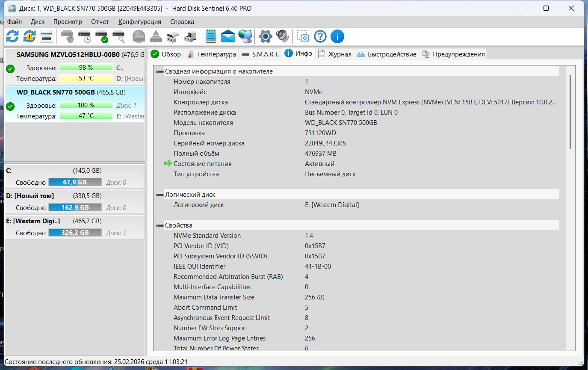Click the IEEE OUI Identifier value 44-1B-00
588x370 pixels.
318,266
